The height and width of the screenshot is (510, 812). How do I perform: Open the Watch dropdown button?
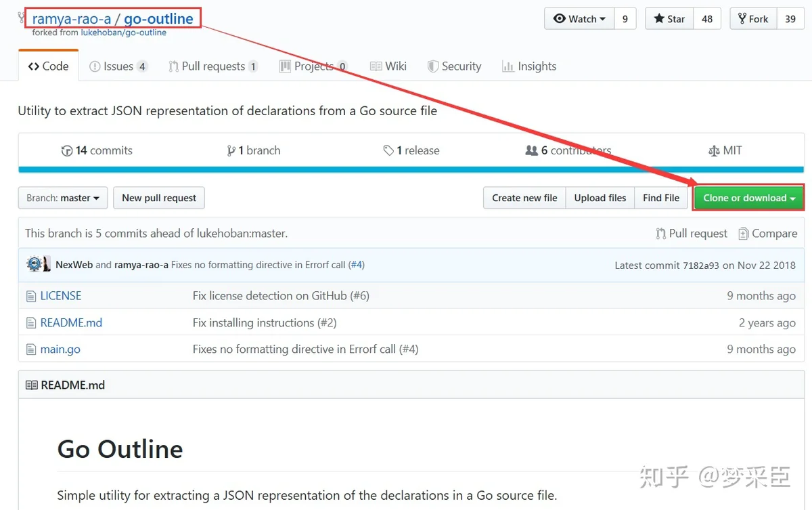pyautogui.click(x=579, y=19)
